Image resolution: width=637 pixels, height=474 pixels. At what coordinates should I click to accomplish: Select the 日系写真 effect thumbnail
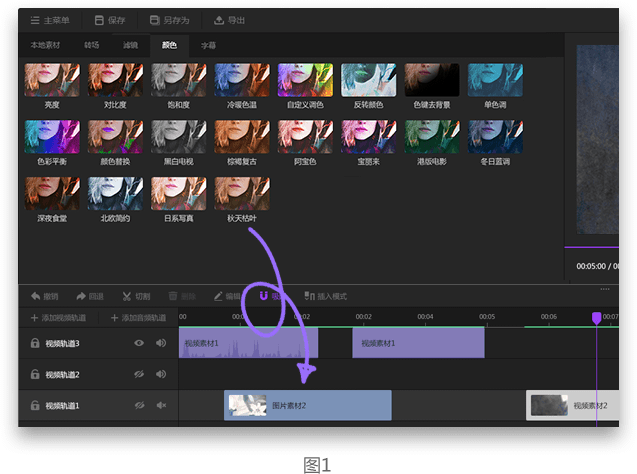coord(179,194)
